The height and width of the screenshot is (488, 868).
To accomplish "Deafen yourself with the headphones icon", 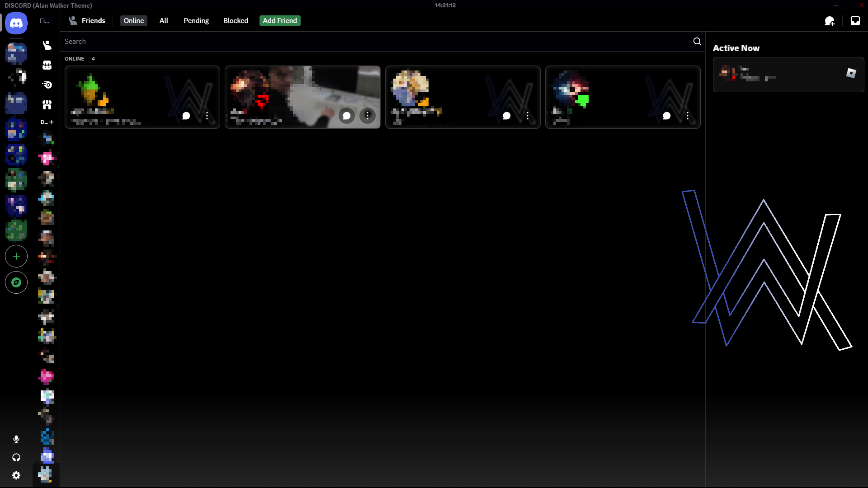I will (x=16, y=457).
